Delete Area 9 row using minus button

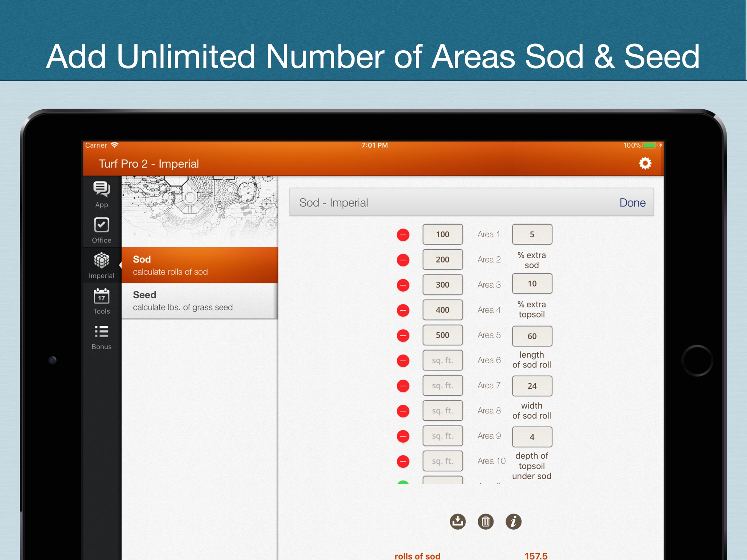[x=403, y=436]
